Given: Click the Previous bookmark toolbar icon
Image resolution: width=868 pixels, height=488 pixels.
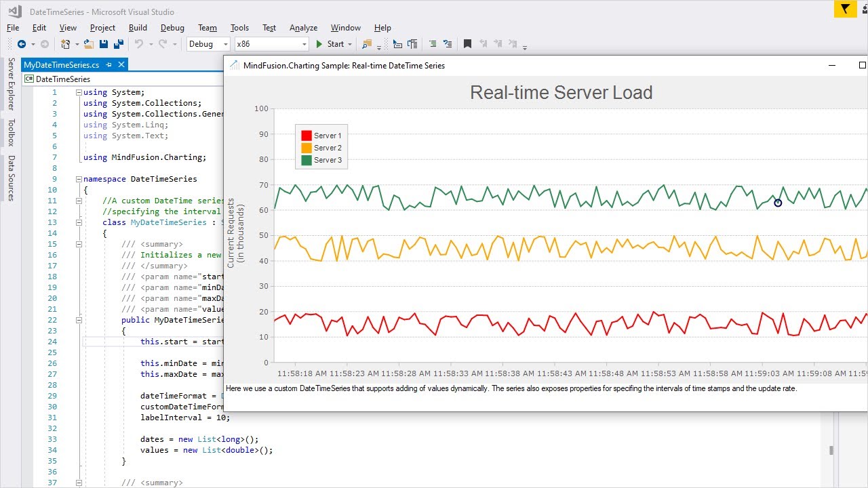Looking at the screenshot, I should pos(483,44).
